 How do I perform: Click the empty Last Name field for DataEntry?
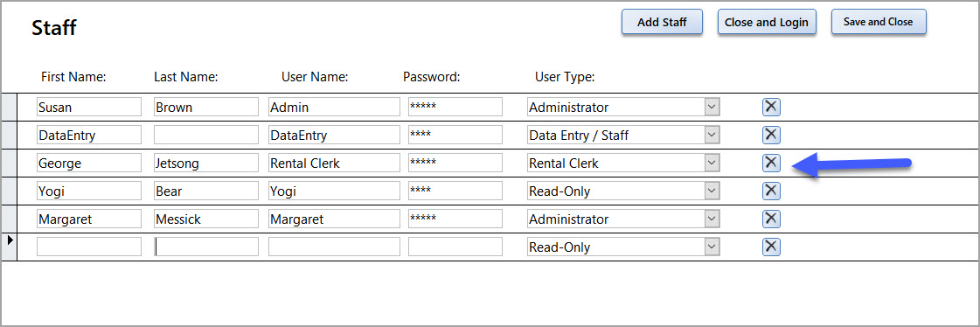(x=206, y=135)
